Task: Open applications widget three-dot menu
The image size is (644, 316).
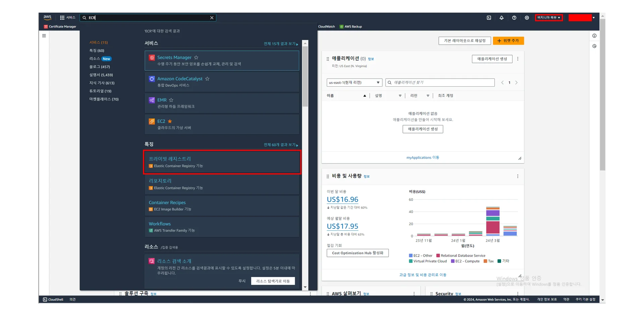Action: (518, 59)
